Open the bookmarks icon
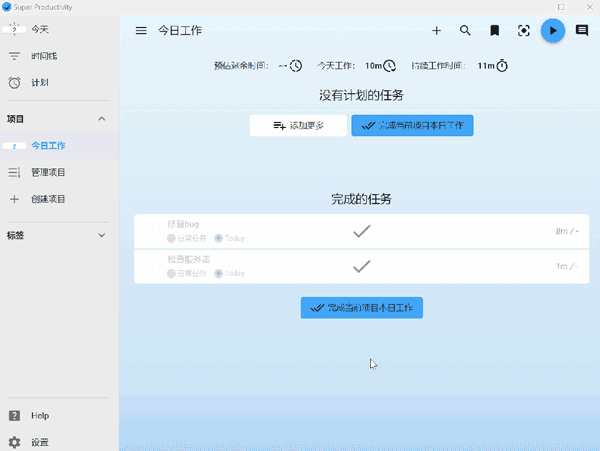 pyautogui.click(x=494, y=31)
